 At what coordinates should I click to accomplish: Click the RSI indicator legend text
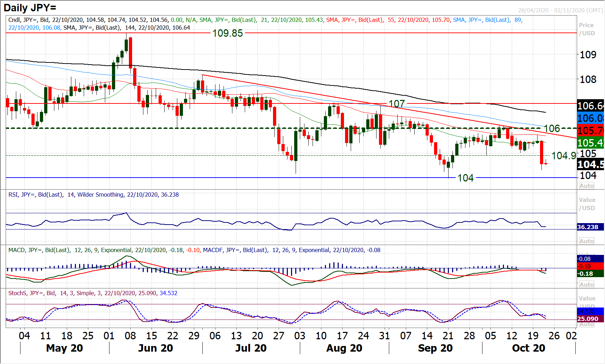click(x=94, y=195)
